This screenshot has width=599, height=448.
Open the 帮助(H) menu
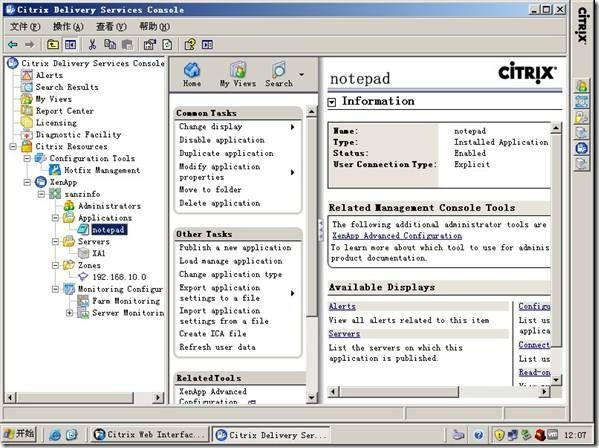[154, 26]
